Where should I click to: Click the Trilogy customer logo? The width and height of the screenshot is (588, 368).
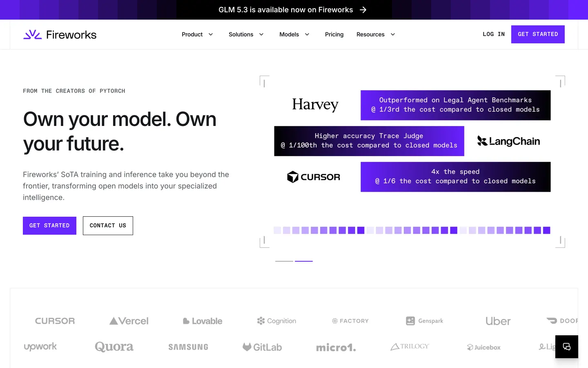point(410,347)
